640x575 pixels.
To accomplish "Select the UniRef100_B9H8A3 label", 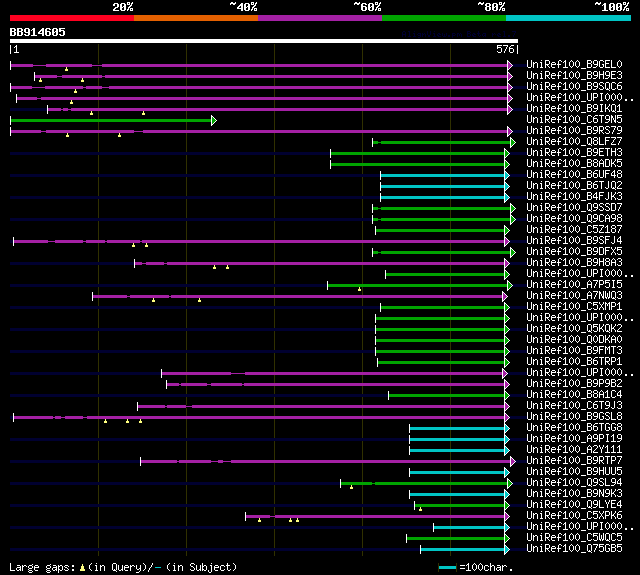I will (574, 263).
